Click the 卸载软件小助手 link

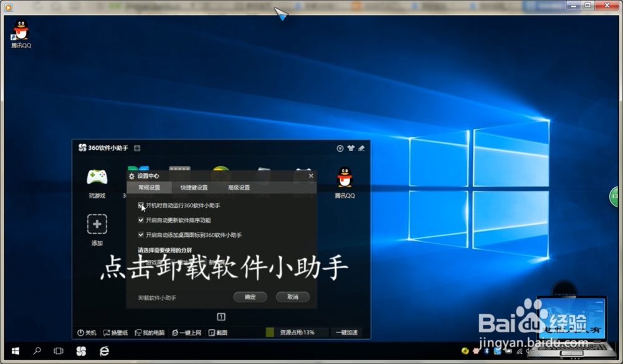tap(157, 297)
